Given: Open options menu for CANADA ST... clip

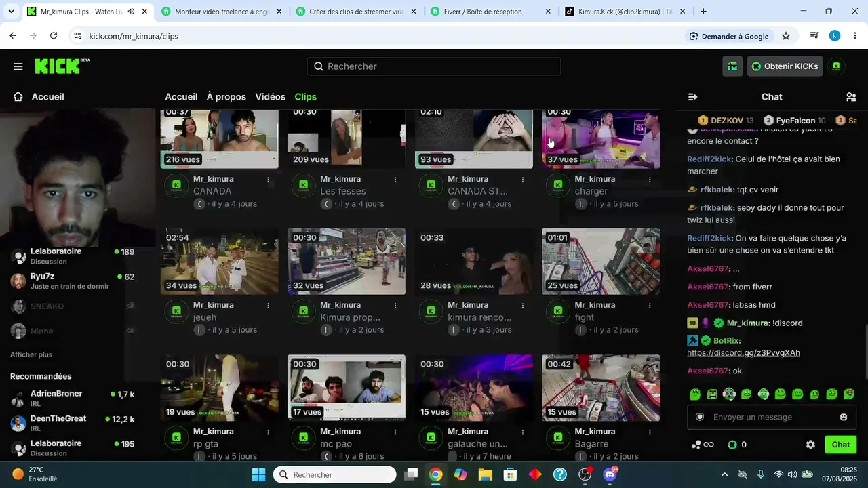Looking at the screenshot, I should [x=523, y=180].
